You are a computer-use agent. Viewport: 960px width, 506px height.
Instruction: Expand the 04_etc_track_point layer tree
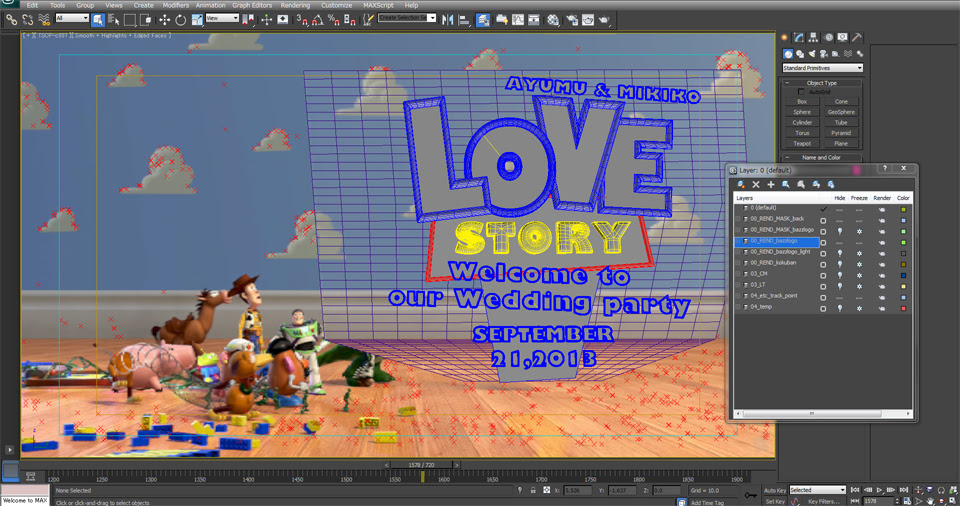click(x=739, y=296)
